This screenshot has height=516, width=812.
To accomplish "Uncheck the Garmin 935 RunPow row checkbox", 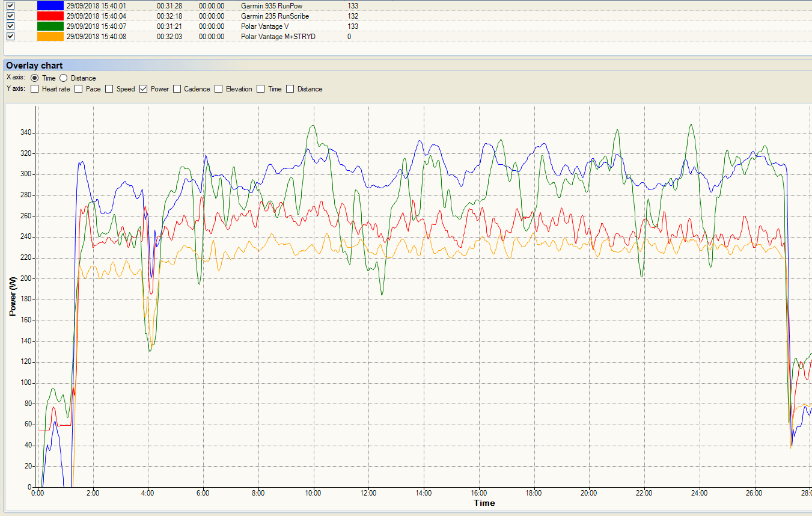I will coord(10,6).
